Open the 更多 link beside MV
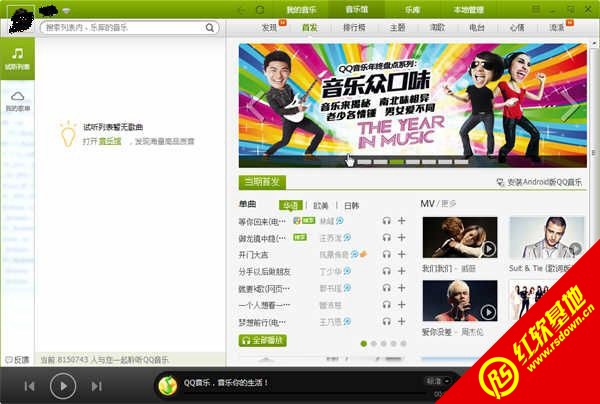600x404 pixels. coord(449,204)
